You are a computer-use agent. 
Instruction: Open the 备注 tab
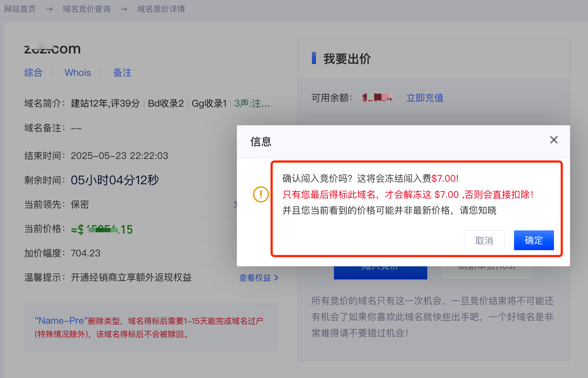pos(122,73)
